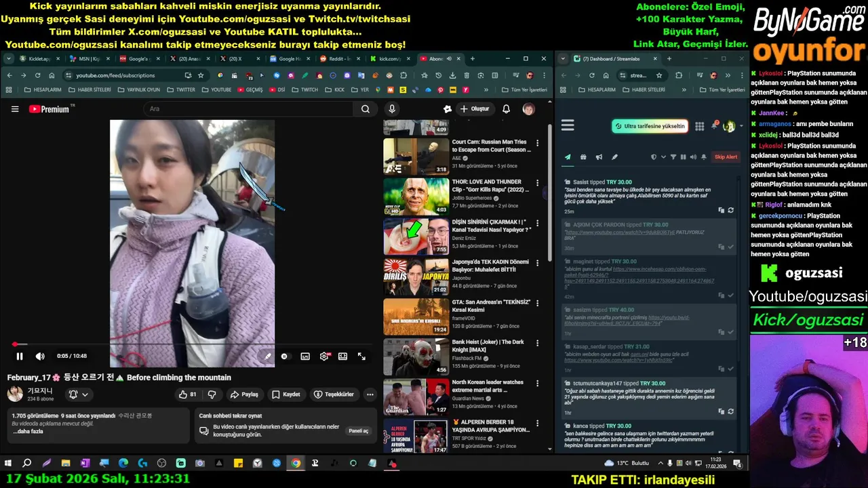This screenshot has height=488, width=868.
Task: Share the video via Paylaş
Action: click(x=244, y=394)
